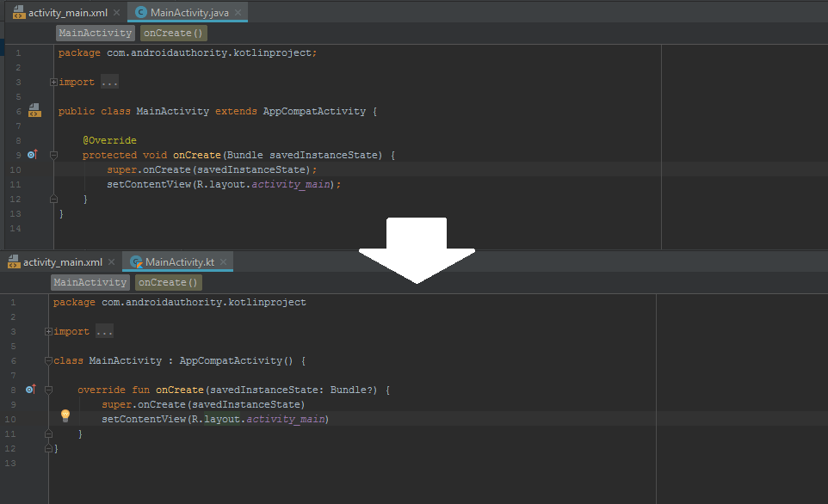Click the MainActivity breadcrumb in the Kotlin editor
The width and height of the screenshot is (828, 504).
pos(90,281)
